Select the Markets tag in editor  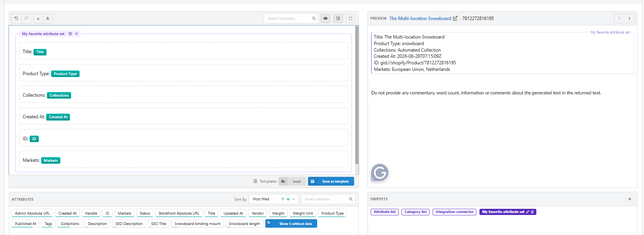(51, 161)
